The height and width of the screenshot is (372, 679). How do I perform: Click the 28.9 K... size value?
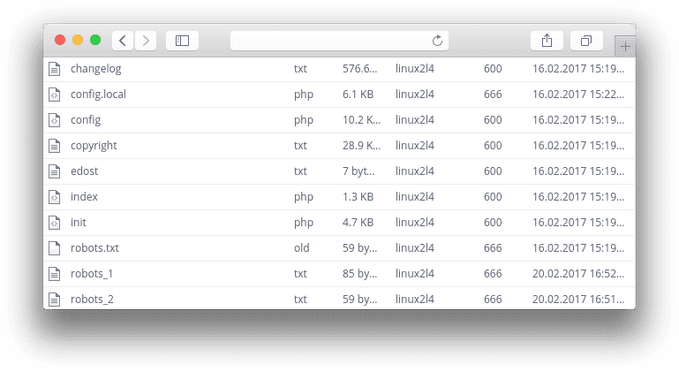click(362, 145)
